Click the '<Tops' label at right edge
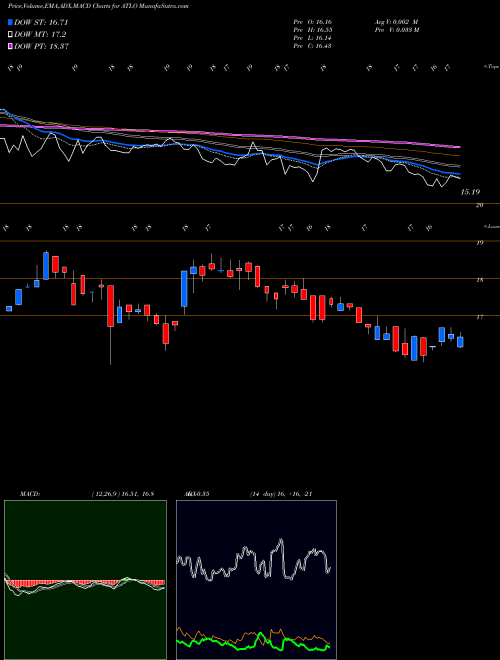500x660 pixels. [x=491, y=67]
